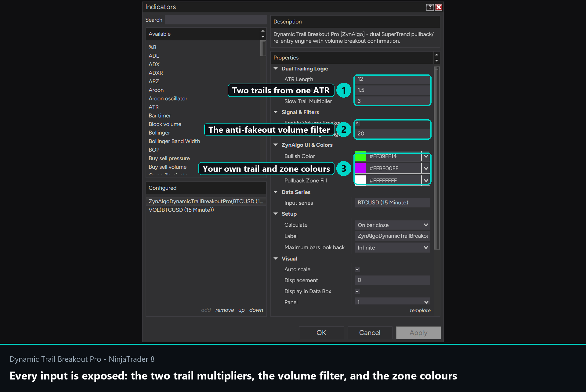Select ADXR in Available list
This screenshot has height=392, width=586.
coord(156,73)
